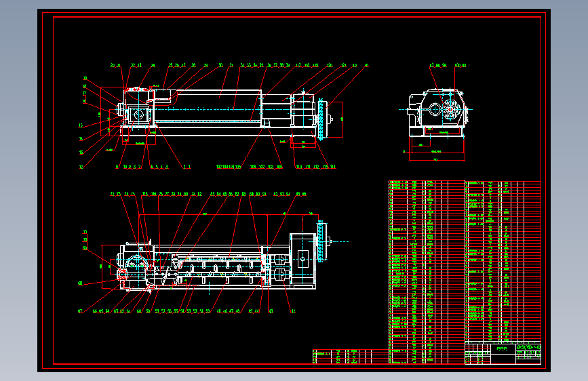Select balloon number 14 left of front view

81,139
